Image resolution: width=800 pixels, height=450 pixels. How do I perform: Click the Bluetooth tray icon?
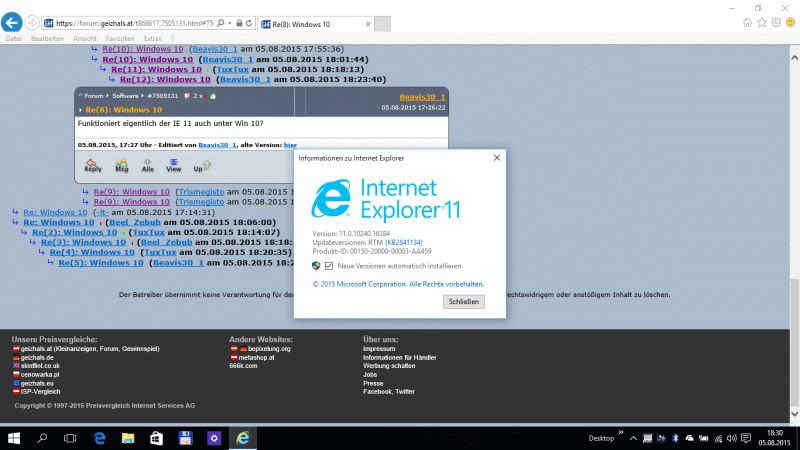[675, 438]
